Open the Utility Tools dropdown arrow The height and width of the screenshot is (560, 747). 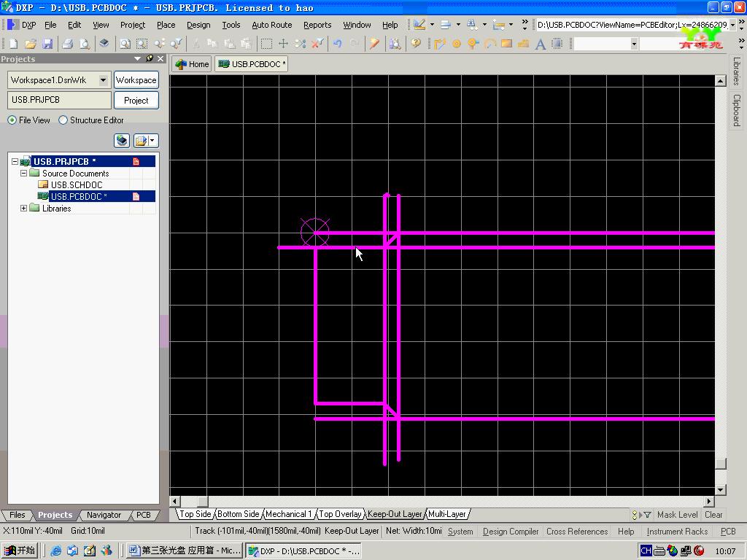click(432, 24)
